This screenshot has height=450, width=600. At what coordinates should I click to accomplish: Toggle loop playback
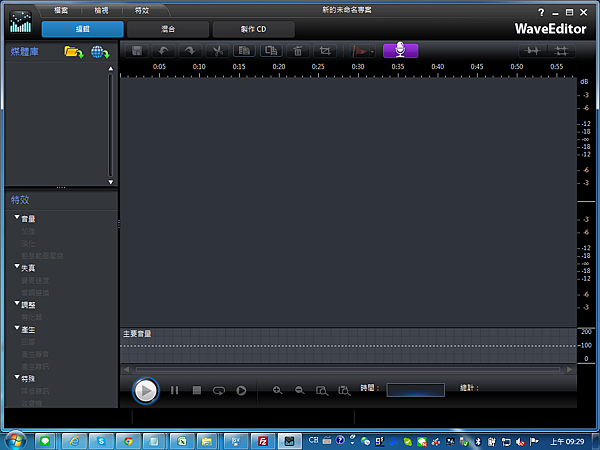(x=219, y=391)
